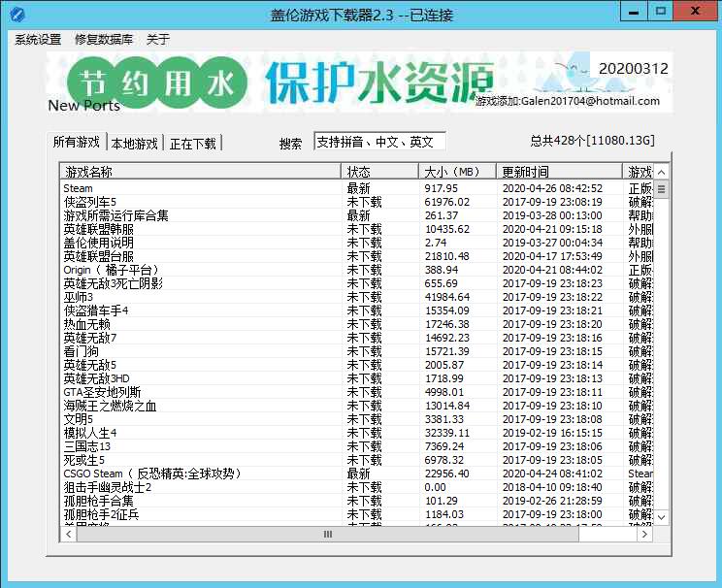Click the horizontal scrollbar left arrow

[x=69, y=534]
